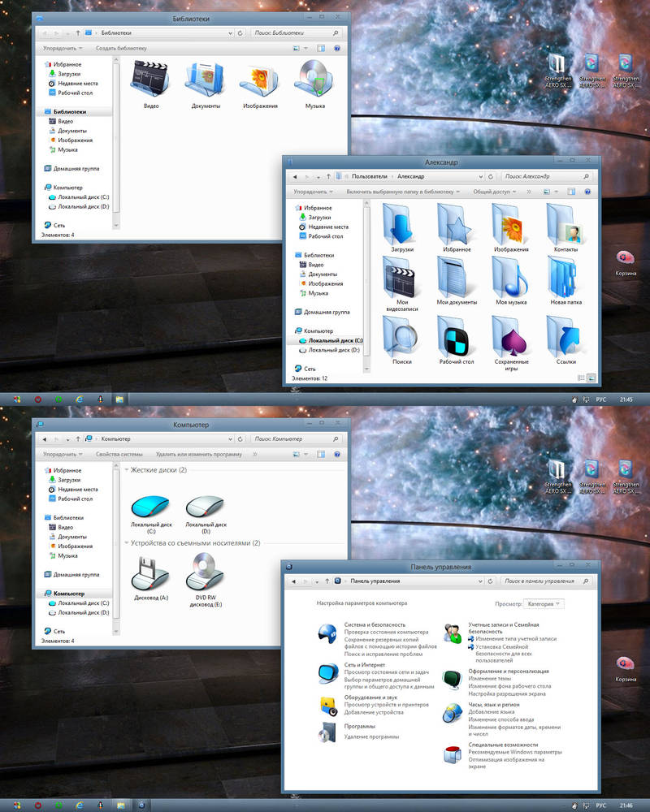Viewport: 650px width, 812px height.
Task: Open the Моя музыка folder
Action: point(510,280)
